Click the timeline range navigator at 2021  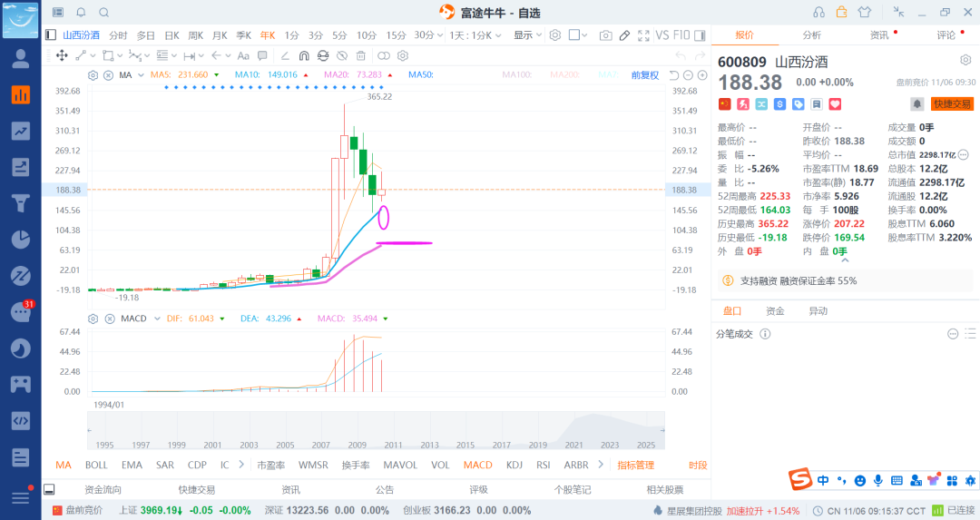(573, 445)
